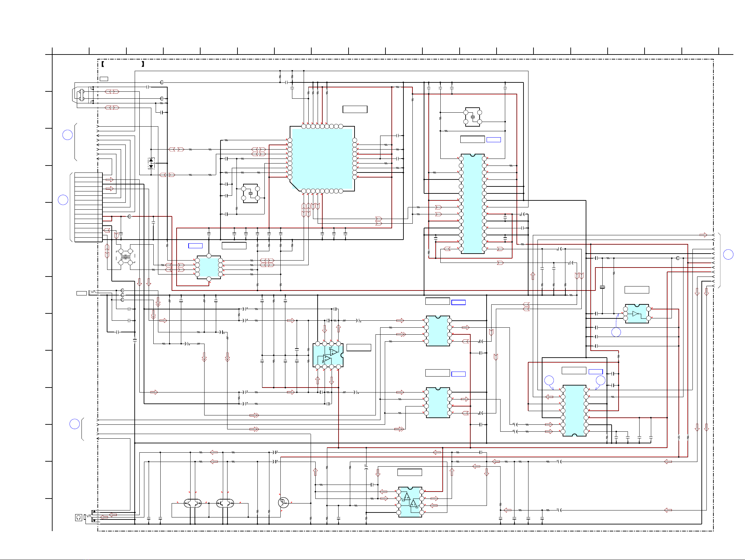Click the empty label box beside dual op-amp
Viewport: 745px width, 560px height.
click(359, 348)
